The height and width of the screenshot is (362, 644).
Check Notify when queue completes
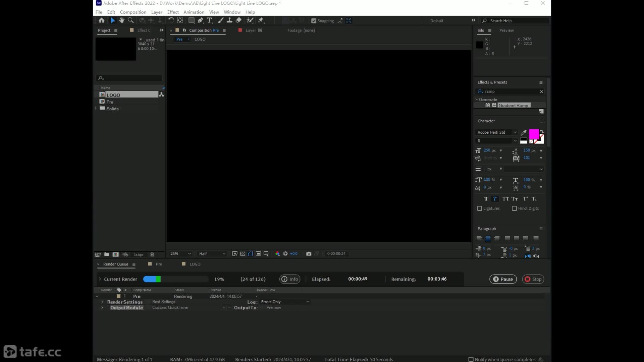pos(471,359)
